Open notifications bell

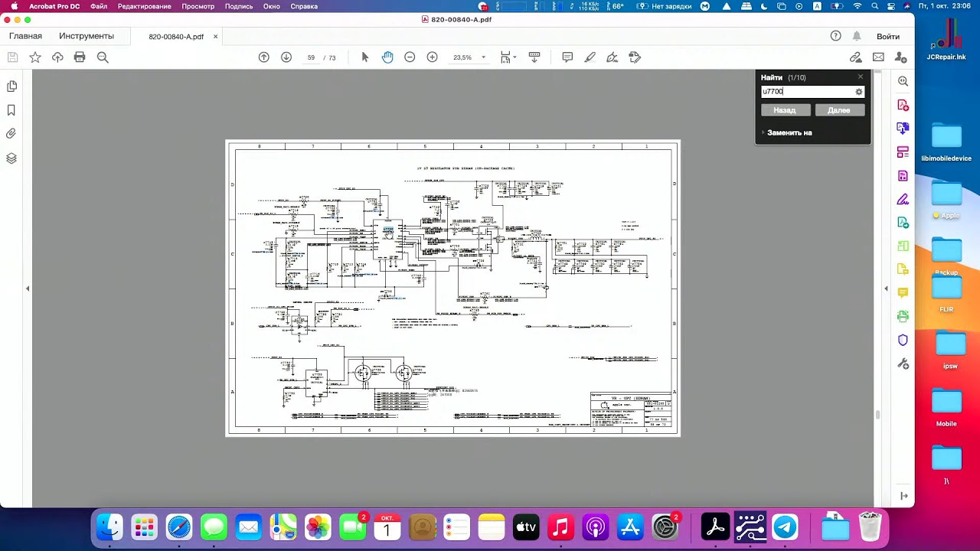[857, 36]
